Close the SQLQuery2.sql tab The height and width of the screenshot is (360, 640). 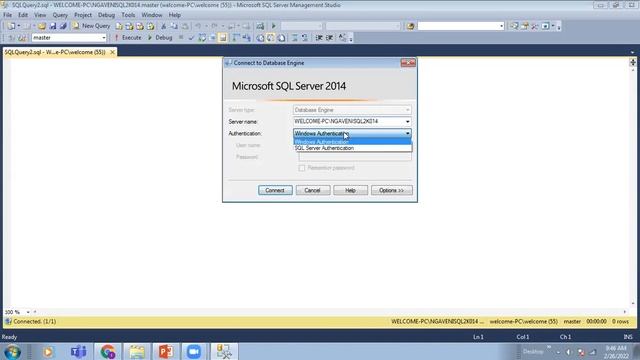pos(112,52)
